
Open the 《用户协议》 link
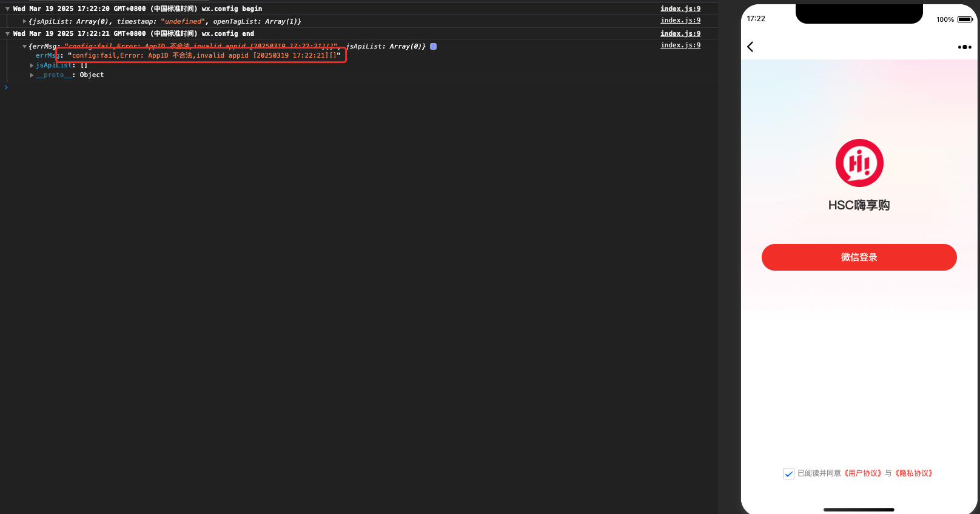862,473
